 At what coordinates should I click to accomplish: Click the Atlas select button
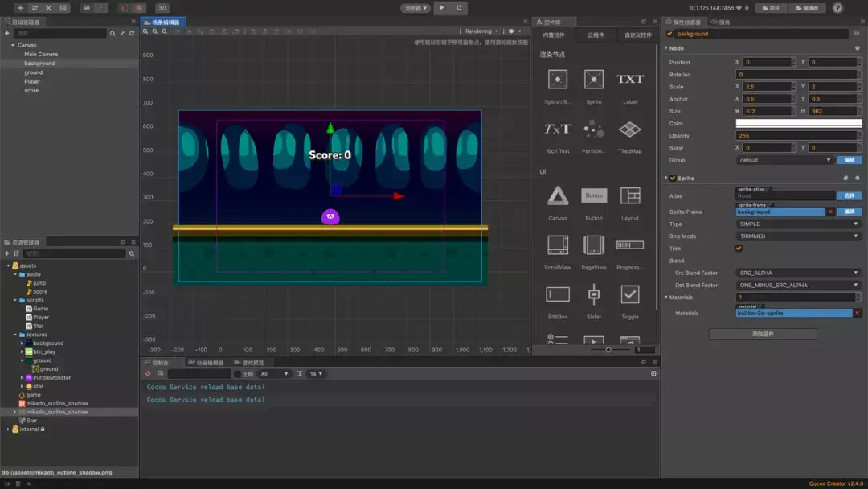tap(850, 195)
